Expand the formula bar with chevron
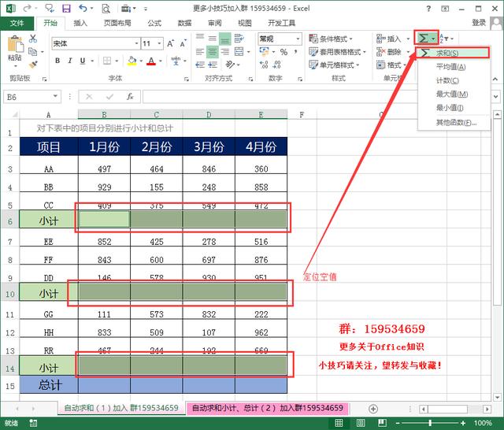Viewport: 504px width, 430px height. click(x=495, y=96)
